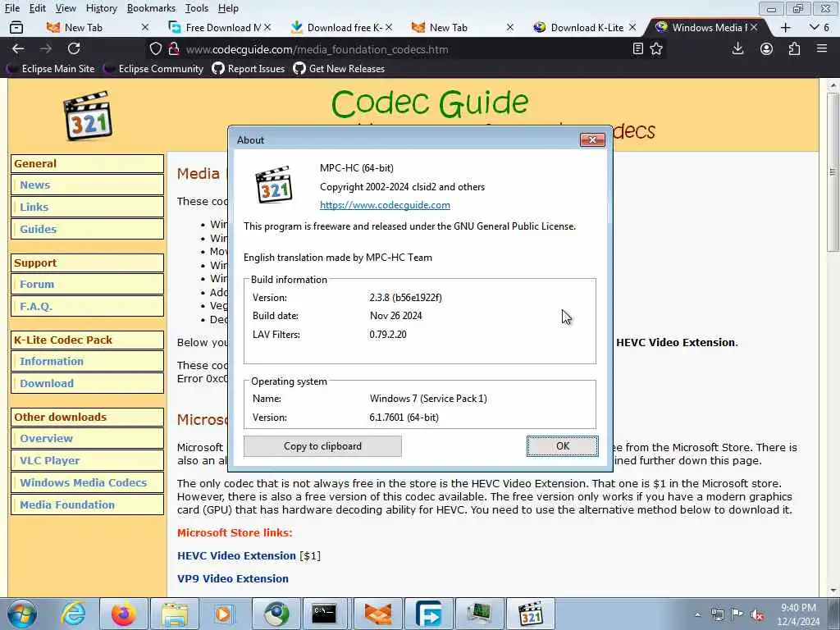Click OK in the About dialog
This screenshot has height=630, width=840.
tap(563, 446)
